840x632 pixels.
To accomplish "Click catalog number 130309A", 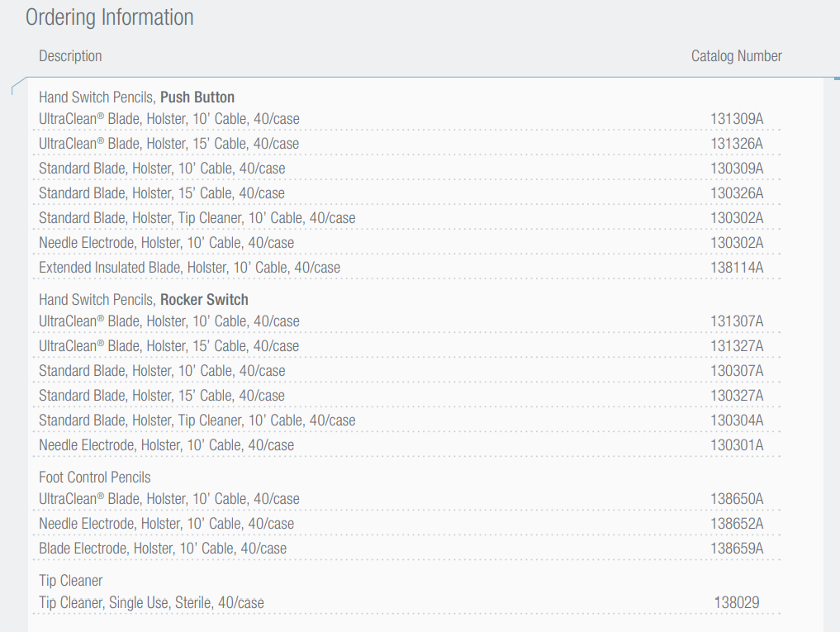I will [x=737, y=169].
